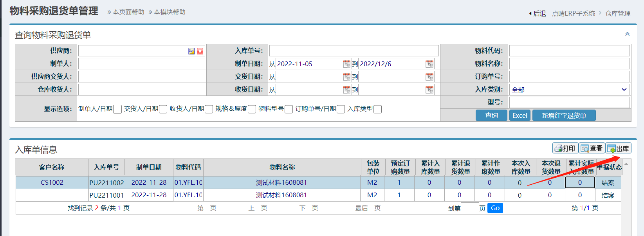
Task: Open calendar for 交货日期 start date
Action: tap(346, 77)
